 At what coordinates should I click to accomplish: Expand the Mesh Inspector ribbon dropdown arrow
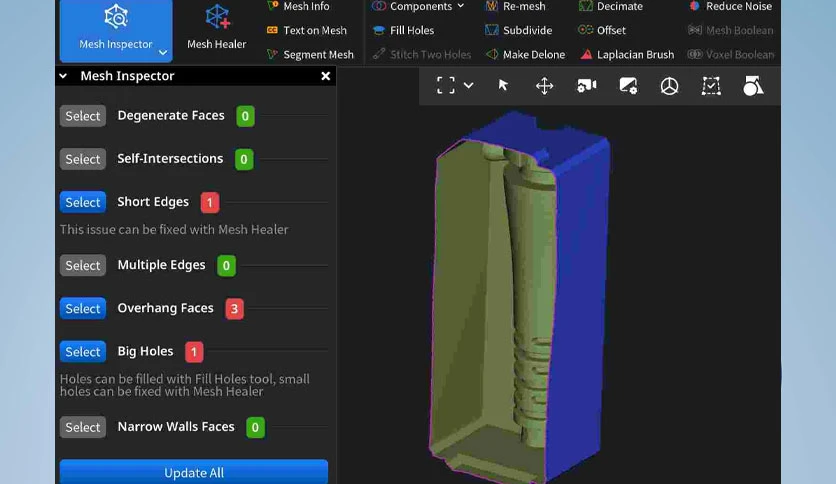click(163, 52)
